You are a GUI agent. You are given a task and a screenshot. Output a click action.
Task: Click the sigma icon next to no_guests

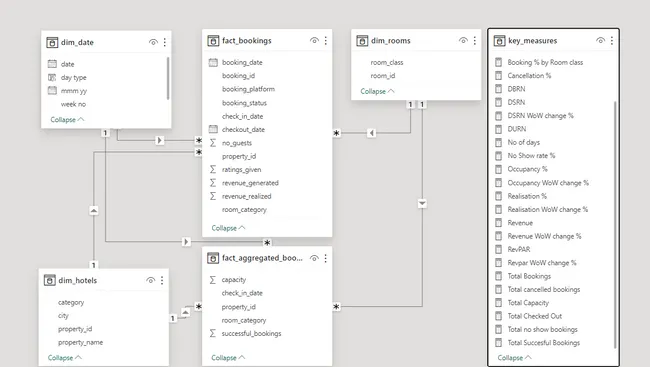pos(213,143)
